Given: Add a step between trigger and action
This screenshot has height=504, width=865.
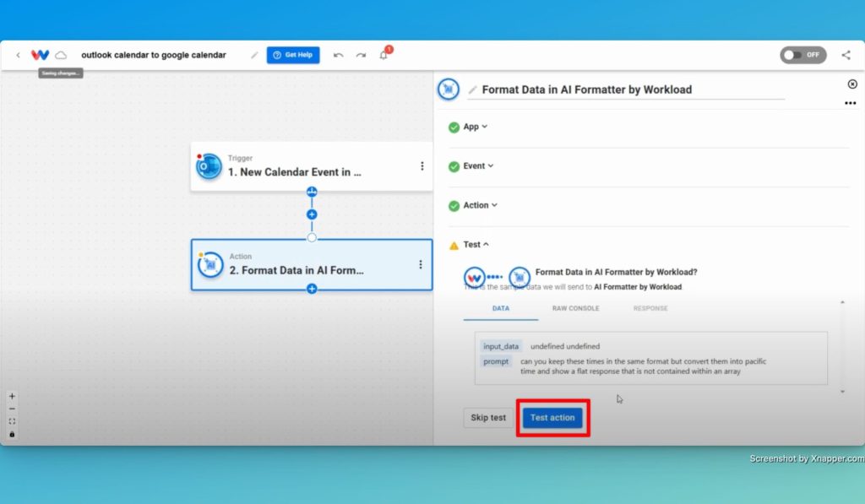Looking at the screenshot, I should point(312,214).
